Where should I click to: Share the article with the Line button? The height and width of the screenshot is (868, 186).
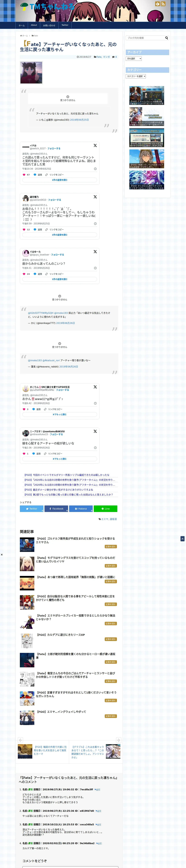pos(106,509)
